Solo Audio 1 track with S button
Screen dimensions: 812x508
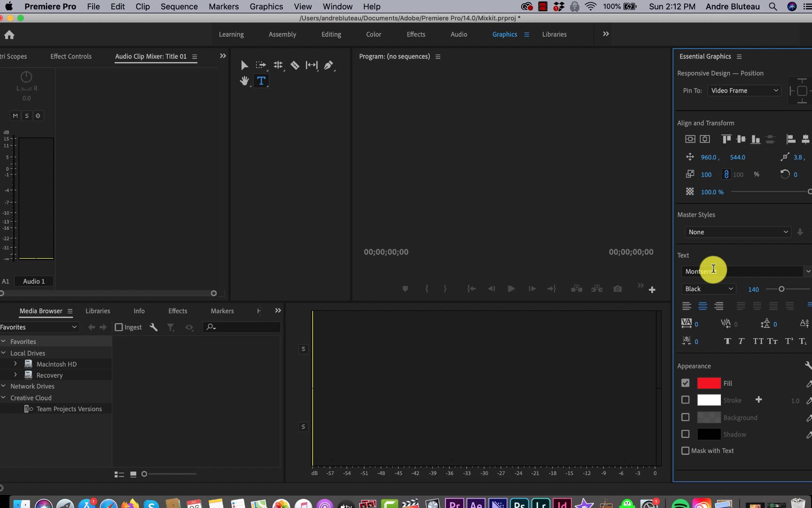[27, 116]
